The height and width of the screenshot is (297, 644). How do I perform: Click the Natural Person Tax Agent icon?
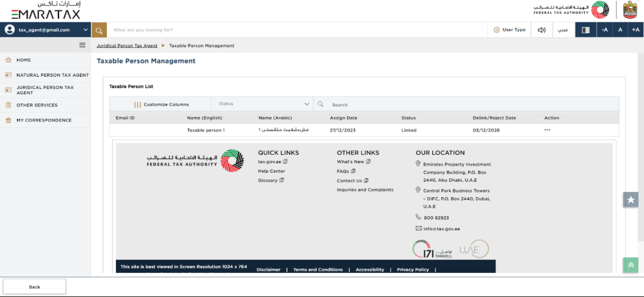[x=8, y=75]
